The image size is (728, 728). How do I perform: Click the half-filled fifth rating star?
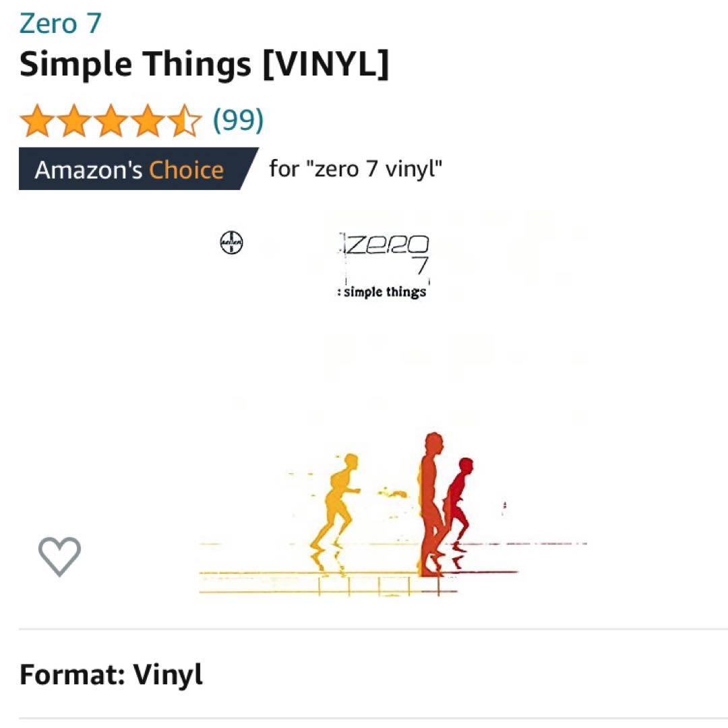(185, 121)
